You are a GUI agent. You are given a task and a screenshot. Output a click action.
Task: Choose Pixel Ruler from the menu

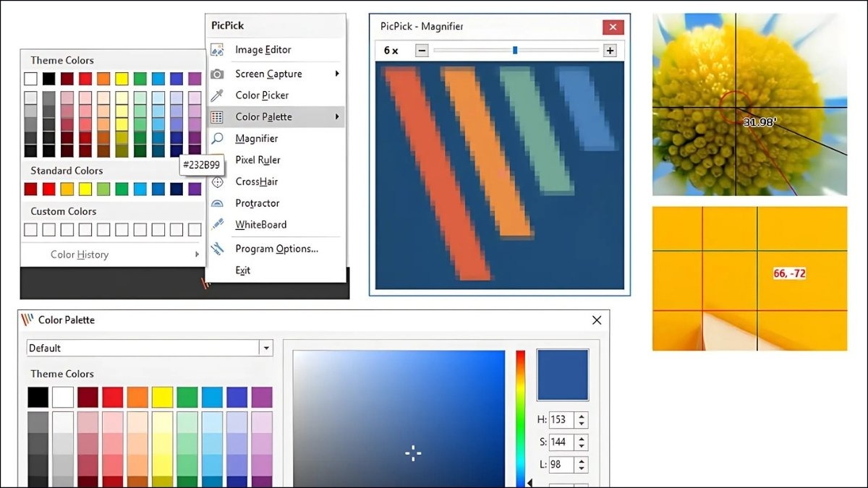pos(276,160)
